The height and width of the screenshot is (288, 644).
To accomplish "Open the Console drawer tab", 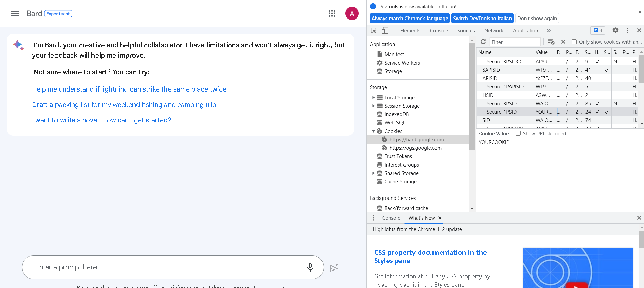I will (391, 218).
